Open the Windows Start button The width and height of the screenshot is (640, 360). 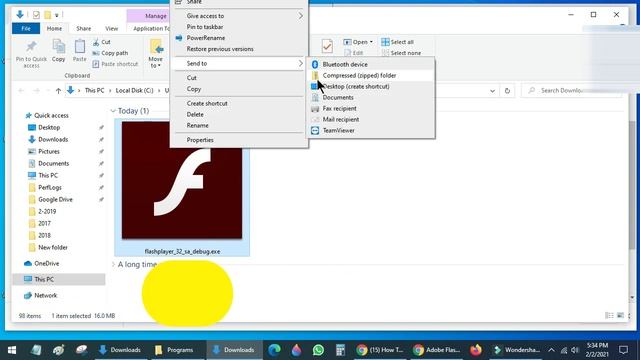tap(12, 350)
